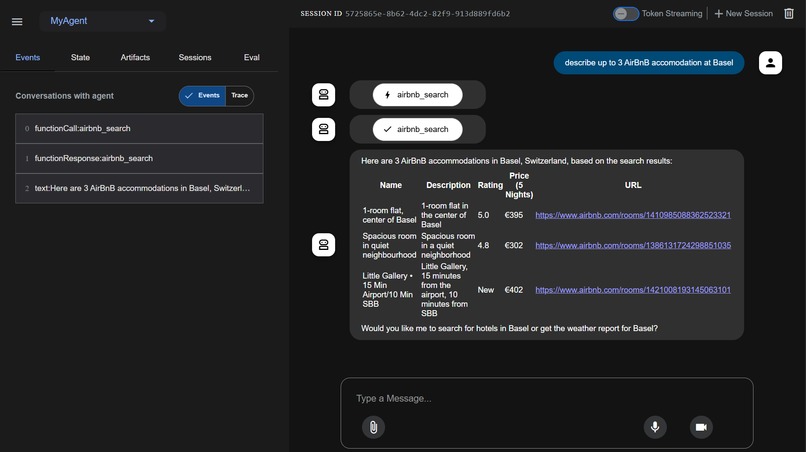Open the Airbnb link for Little Gallery

point(633,290)
